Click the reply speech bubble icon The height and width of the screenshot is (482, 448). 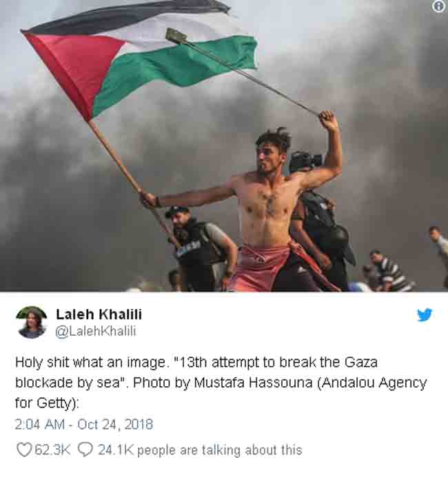coord(85,450)
